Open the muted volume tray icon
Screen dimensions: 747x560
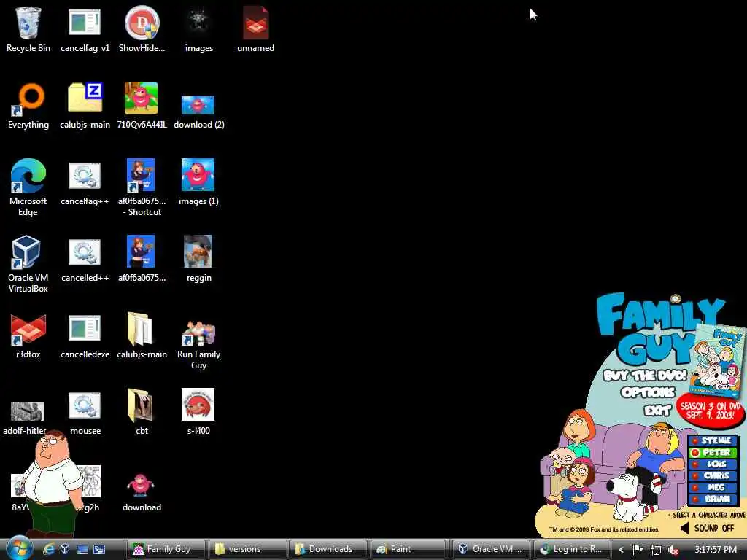673,550
